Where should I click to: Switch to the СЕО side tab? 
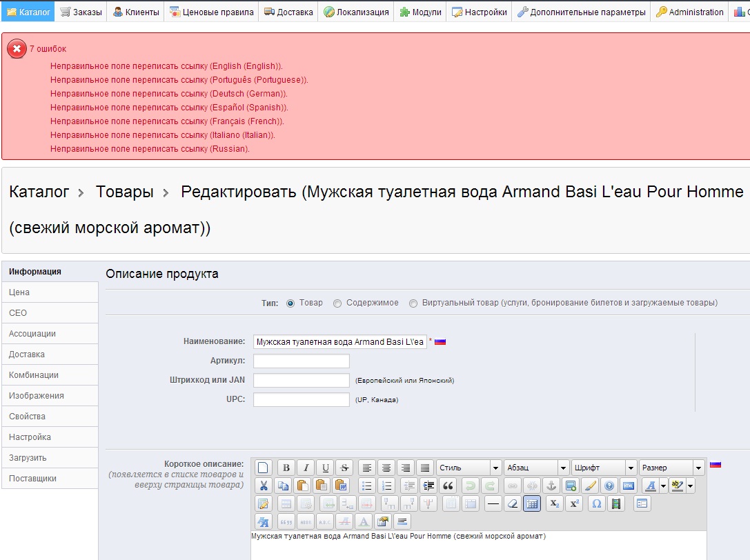coord(50,312)
